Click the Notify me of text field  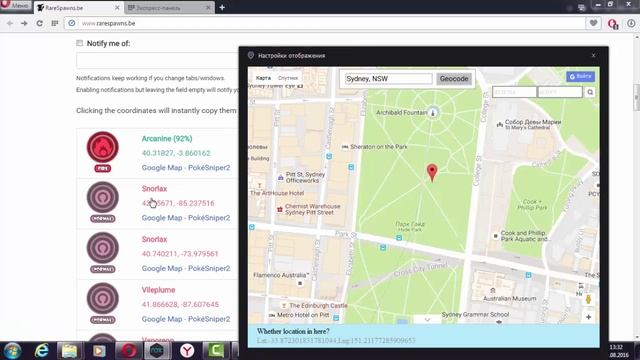tap(157, 60)
